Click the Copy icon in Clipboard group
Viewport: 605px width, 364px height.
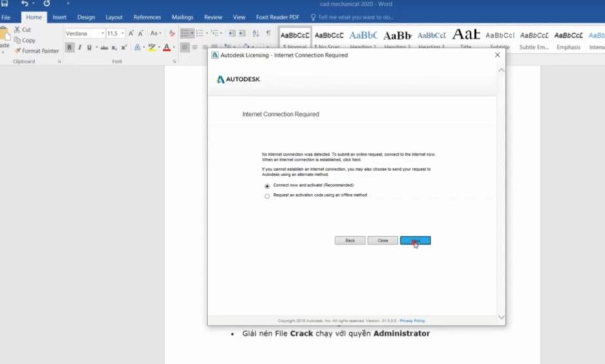pos(18,40)
